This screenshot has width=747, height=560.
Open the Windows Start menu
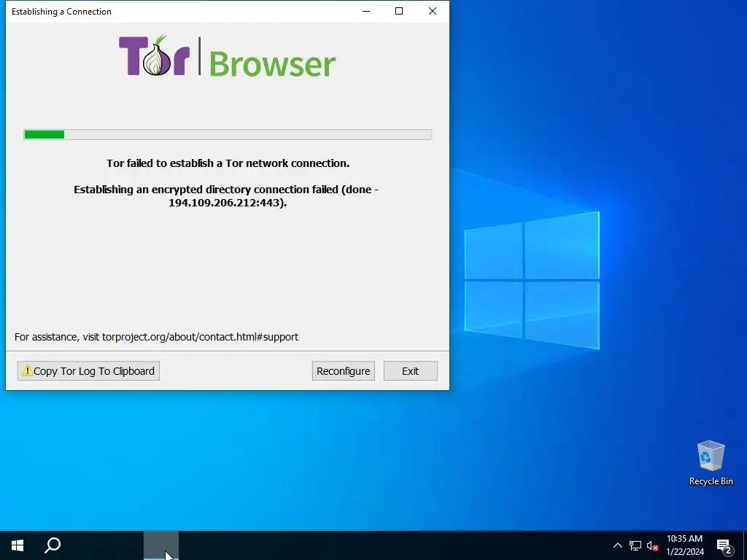pos(18,545)
